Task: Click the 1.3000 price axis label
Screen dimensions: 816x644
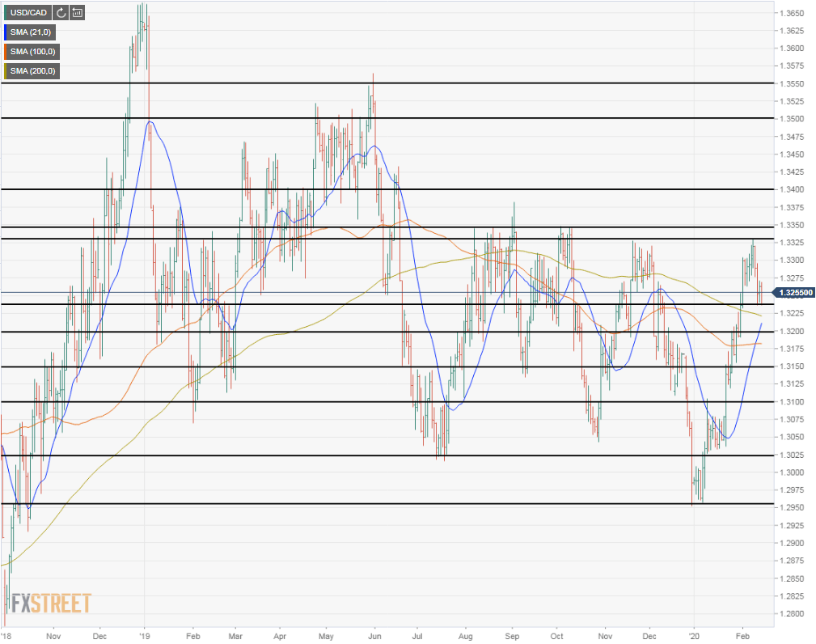Action: pyautogui.click(x=791, y=472)
